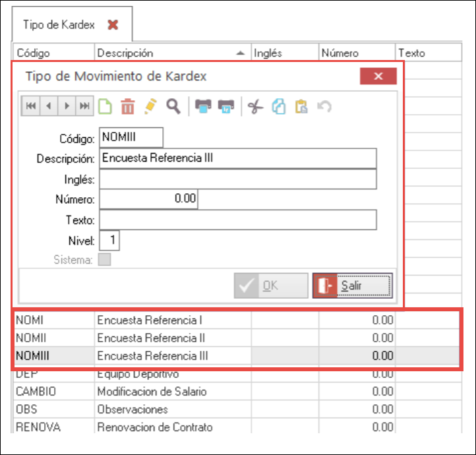Paste using the clipboard icon
Screen dimensions: 476x455
[301, 106]
